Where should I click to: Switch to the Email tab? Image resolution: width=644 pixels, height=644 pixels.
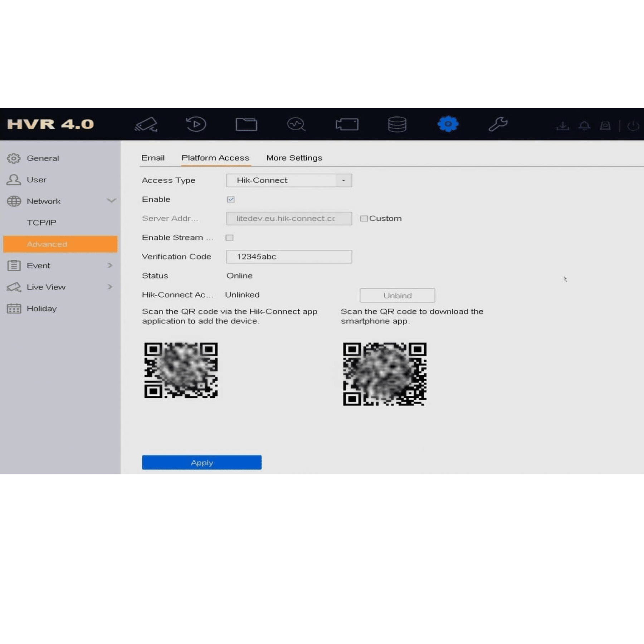(x=153, y=158)
